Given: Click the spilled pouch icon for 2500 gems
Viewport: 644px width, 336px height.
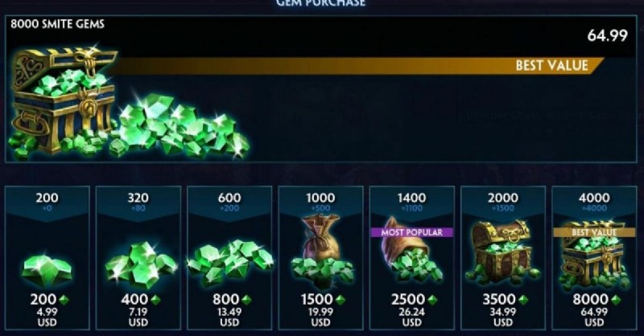Looking at the screenshot, I should point(412,254).
